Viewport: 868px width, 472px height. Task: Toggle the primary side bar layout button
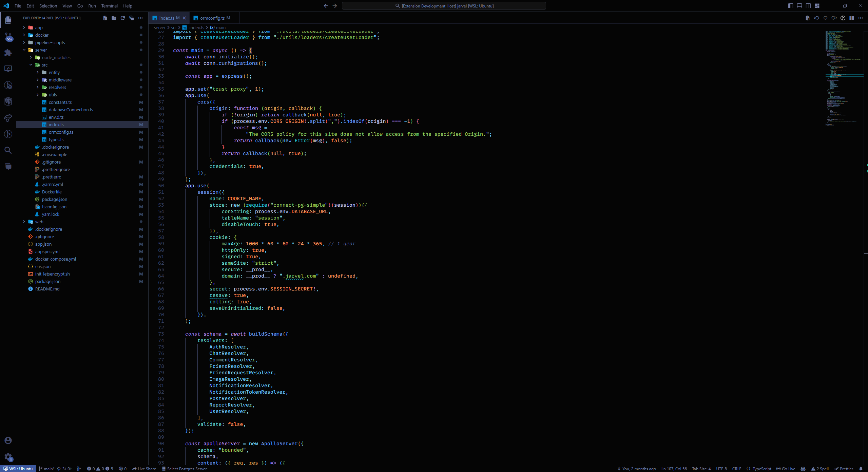click(791, 6)
